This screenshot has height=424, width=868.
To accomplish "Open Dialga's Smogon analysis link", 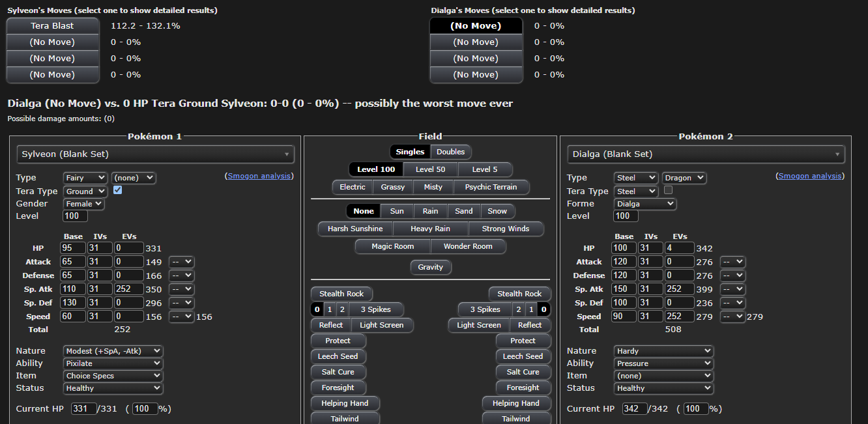I will (x=810, y=176).
